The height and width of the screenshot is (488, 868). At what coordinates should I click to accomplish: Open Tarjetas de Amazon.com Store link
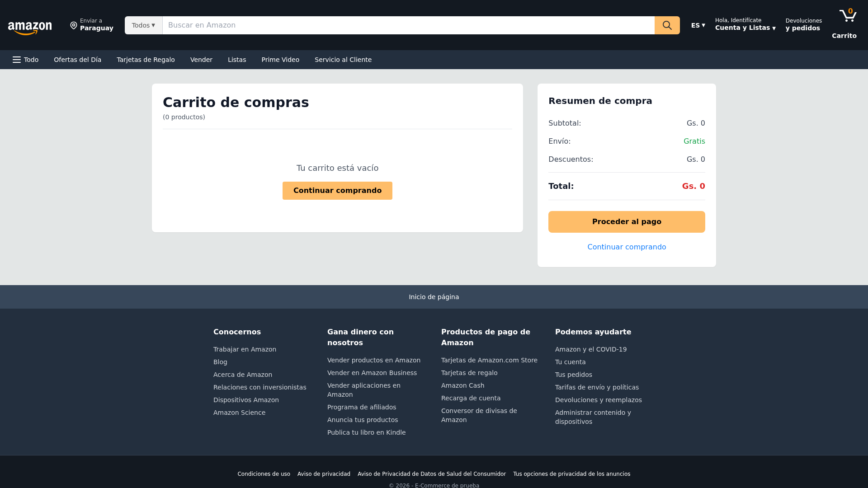coord(489,360)
